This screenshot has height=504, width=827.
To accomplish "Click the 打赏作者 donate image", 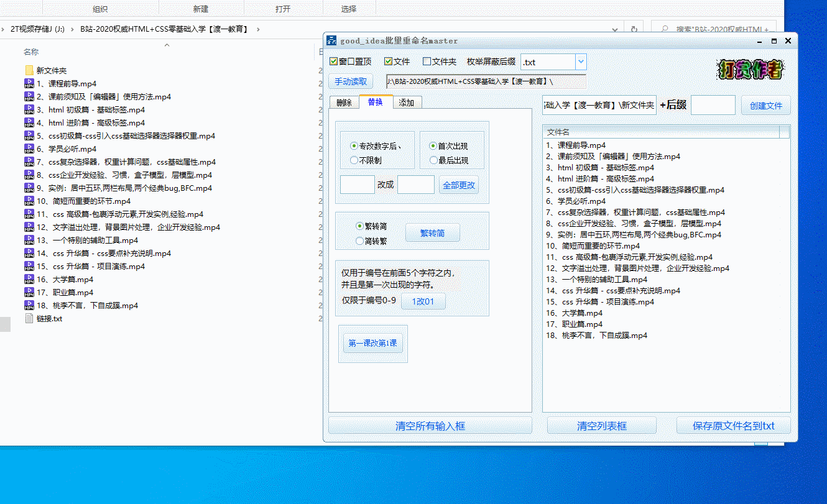I will coord(751,69).
